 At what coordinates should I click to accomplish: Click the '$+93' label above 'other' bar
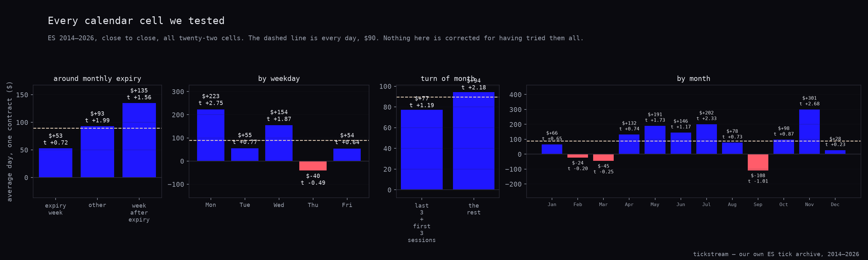[x=97, y=114]
